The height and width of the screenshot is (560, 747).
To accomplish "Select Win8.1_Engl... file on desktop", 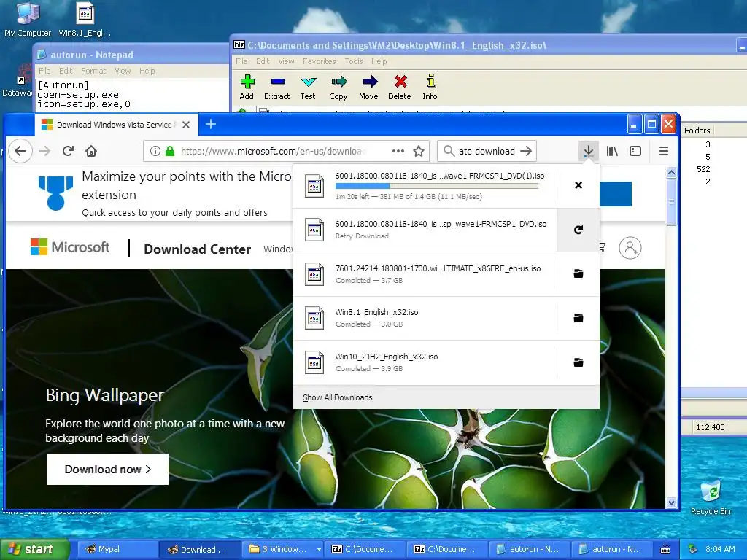I will 85,20.
